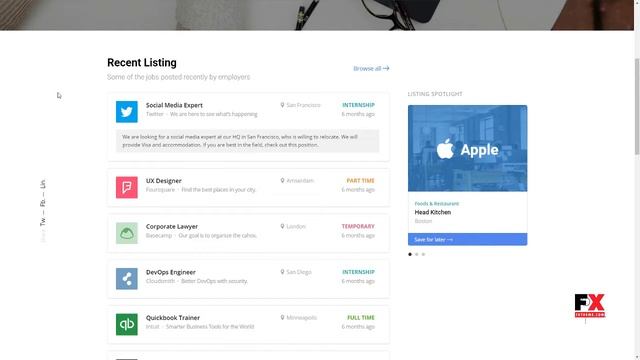Open the Social Media Expert listing
Screen dimensions: 640x360
pos(174,105)
